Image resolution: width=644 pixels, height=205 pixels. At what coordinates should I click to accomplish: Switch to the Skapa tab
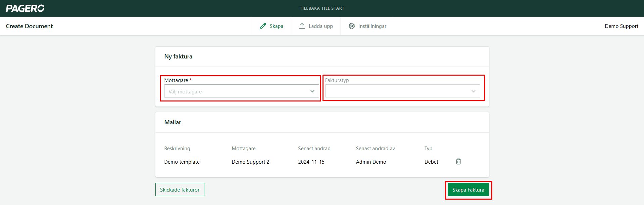coord(271,26)
